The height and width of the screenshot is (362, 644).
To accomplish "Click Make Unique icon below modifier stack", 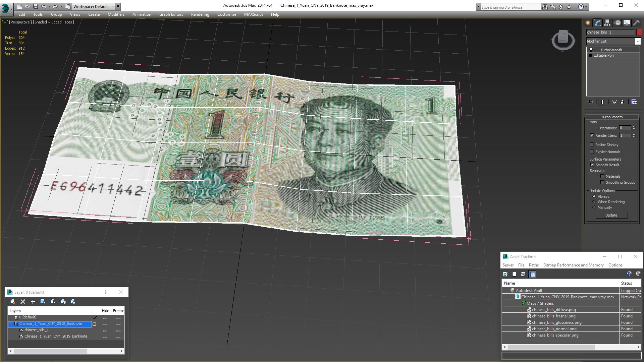I will click(614, 102).
